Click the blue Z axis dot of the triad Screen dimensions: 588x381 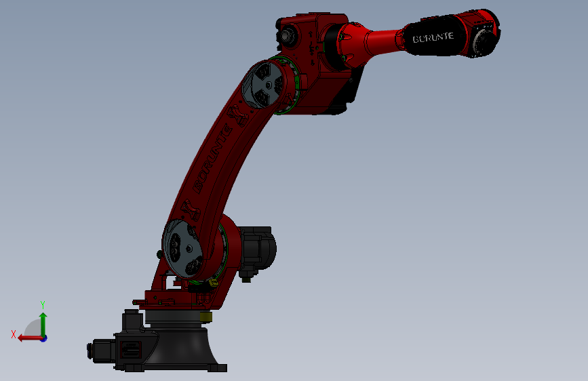[x=44, y=338]
